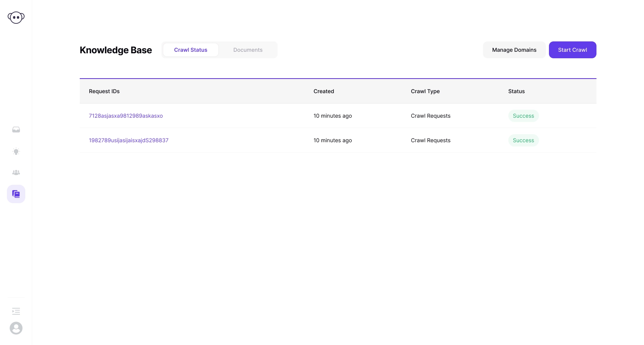Click the Knowledge Base page title
The height and width of the screenshot is (345, 644).
(116, 50)
